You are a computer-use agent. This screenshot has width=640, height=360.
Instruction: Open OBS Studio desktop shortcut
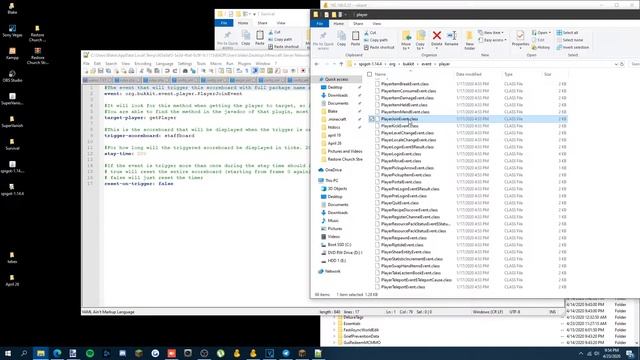coord(12,76)
